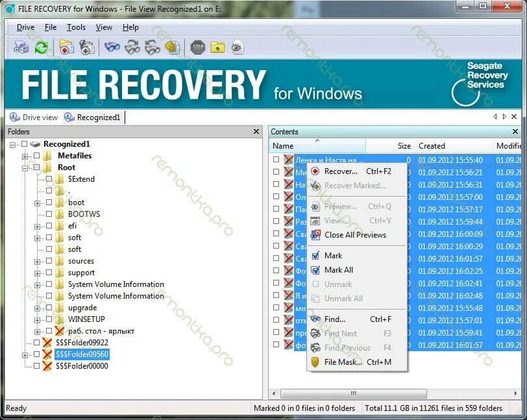
Task: Check the file row created 16:01:57 at bottom
Action: pyautogui.click(x=276, y=344)
